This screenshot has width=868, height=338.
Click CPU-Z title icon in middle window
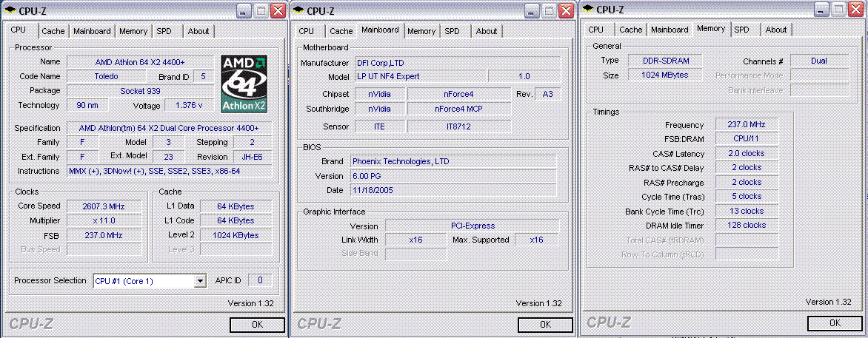click(298, 10)
